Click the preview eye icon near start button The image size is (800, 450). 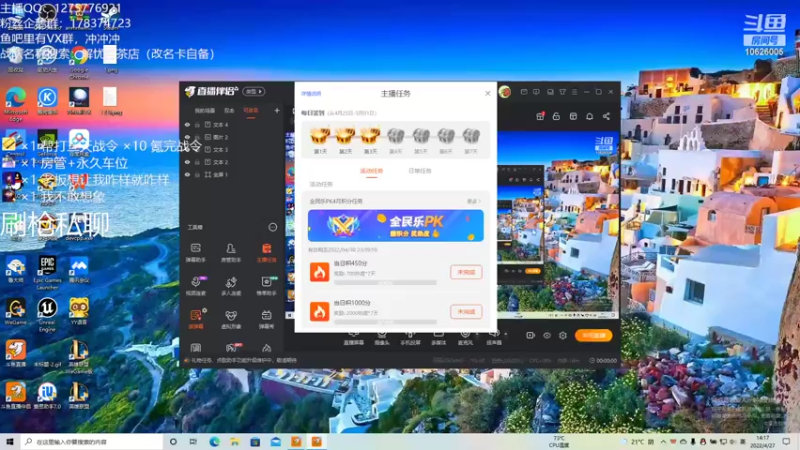tap(546, 335)
